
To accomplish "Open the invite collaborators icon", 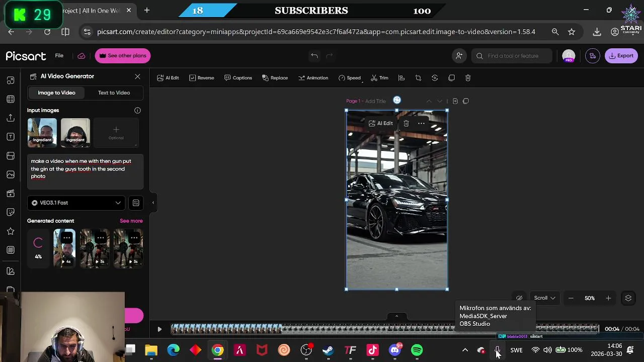I will (459, 56).
